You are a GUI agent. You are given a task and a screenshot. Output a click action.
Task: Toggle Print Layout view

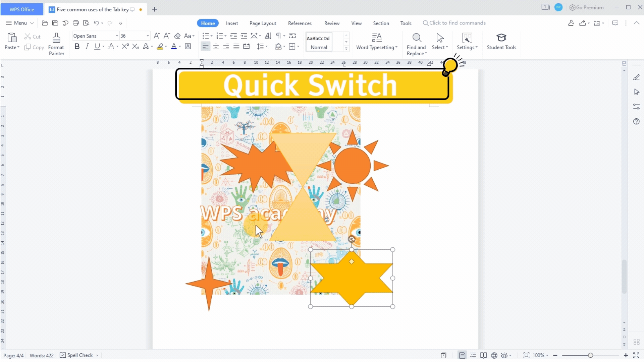pos(462,355)
